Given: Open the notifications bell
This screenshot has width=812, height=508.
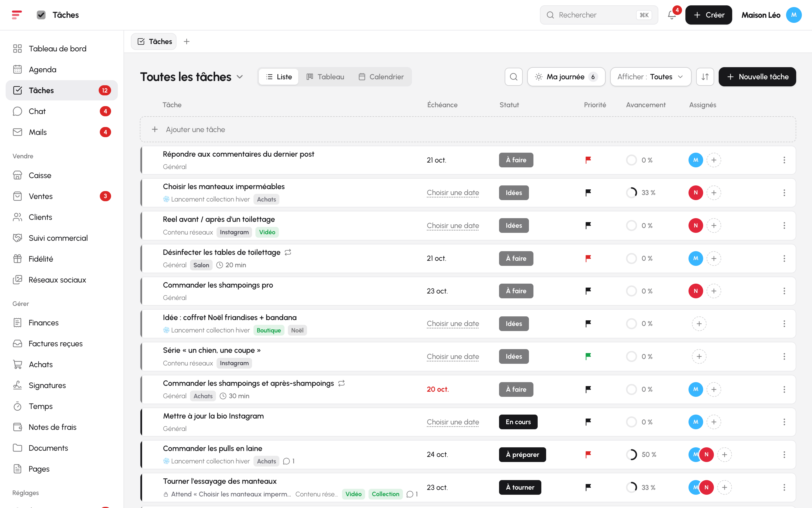Looking at the screenshot, I should [672, 15].
